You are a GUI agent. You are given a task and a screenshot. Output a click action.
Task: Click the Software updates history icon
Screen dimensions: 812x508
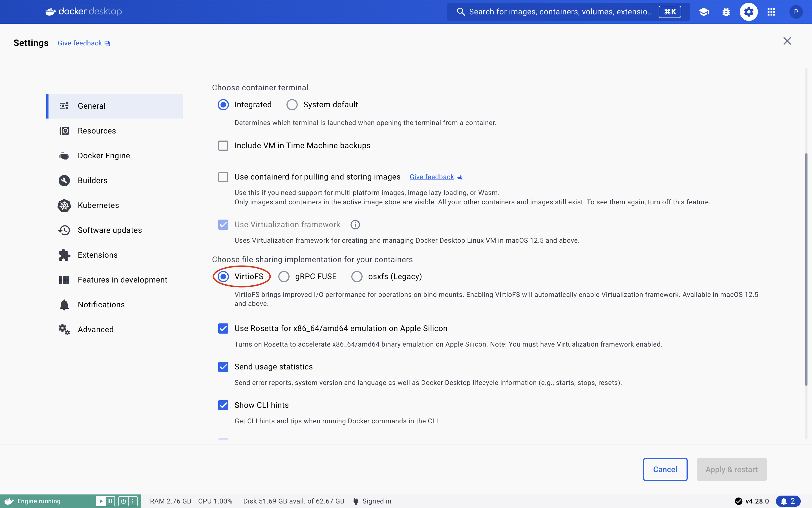64,230
